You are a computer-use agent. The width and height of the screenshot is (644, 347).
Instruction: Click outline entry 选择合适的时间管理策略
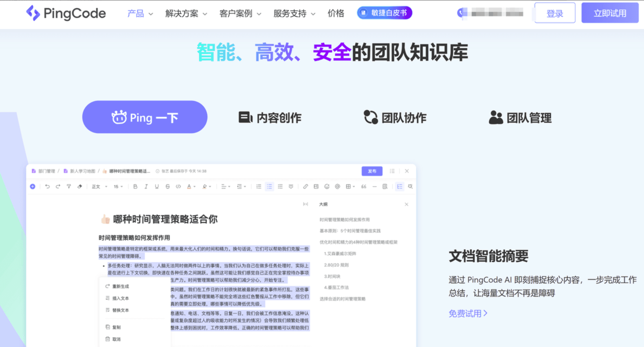[x=343, y=299]
